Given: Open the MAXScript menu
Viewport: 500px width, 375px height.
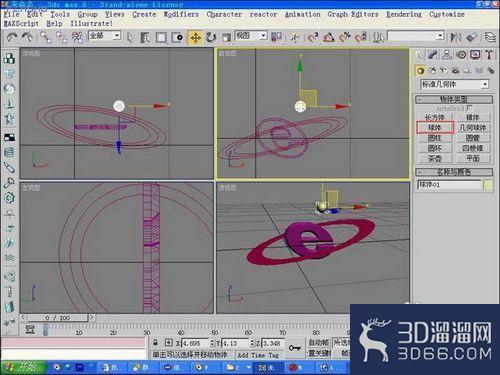Looking at the screenshot, I should click(21, 24).
